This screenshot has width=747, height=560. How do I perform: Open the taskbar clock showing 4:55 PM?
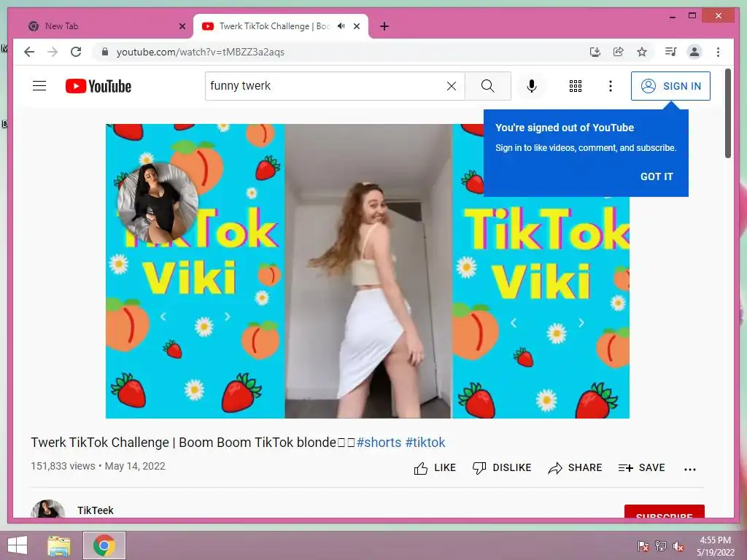click(x=715, y=546)
